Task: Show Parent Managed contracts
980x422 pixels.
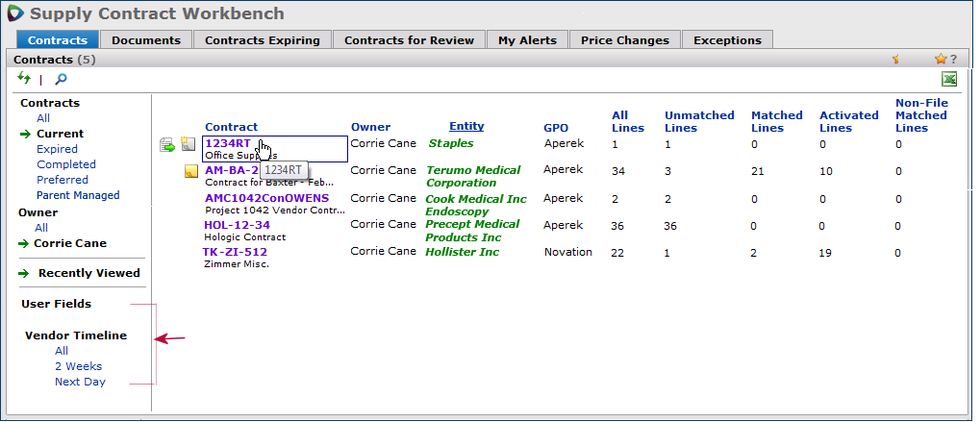Action: click(x=78, y=195)
